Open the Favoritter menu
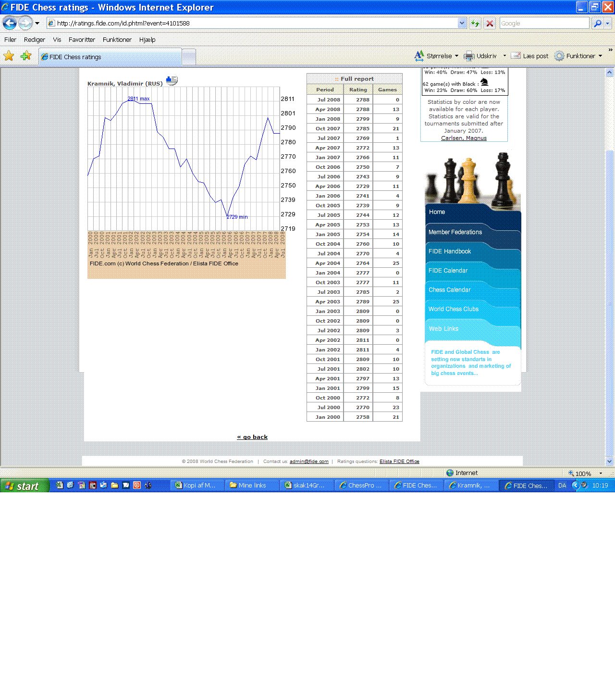 (x=82, y=39)
